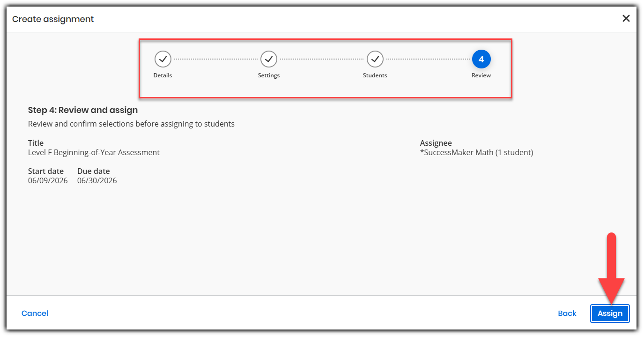Click assignee *SuccessMaker Math (1 student)

476,152
